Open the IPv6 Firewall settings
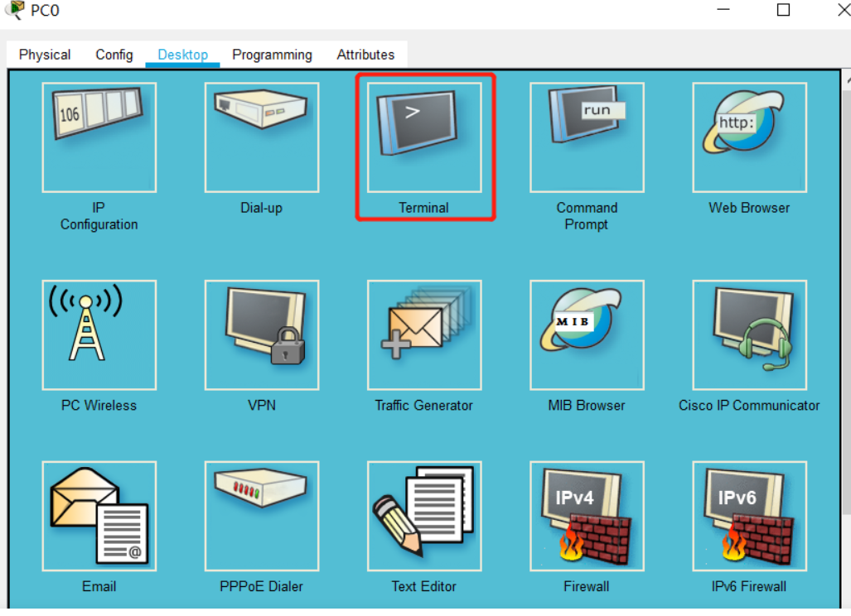This screenshot has width=851, height=616. click(x=750, y=516)
